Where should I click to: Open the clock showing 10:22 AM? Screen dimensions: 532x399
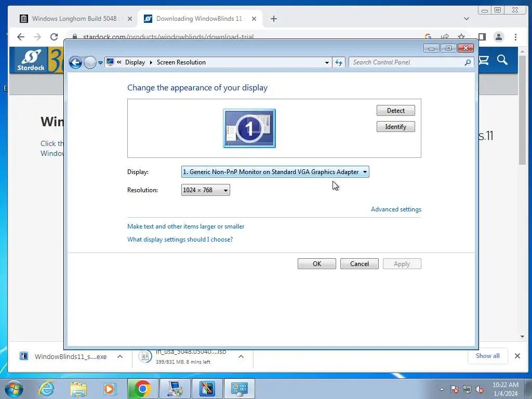(x=506, y=389)
